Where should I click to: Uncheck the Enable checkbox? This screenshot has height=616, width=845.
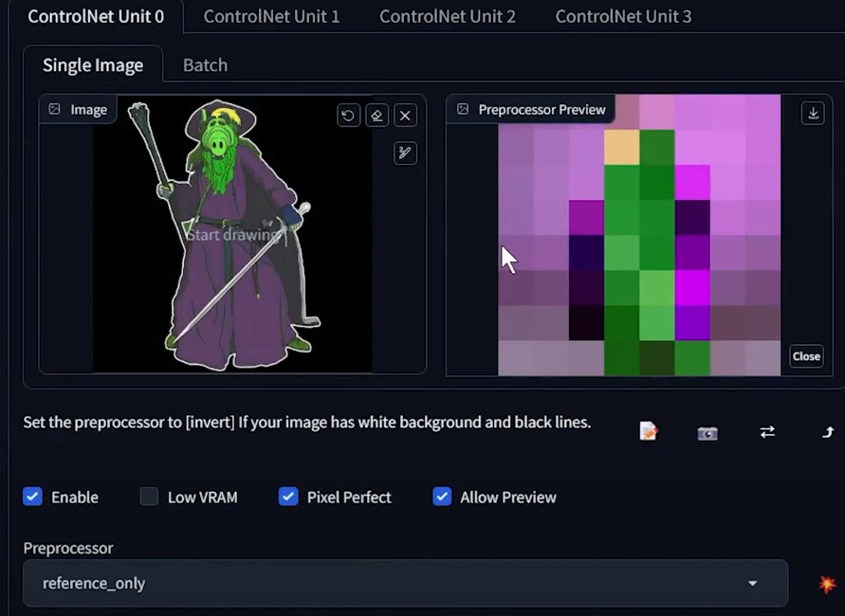point(33,497)
